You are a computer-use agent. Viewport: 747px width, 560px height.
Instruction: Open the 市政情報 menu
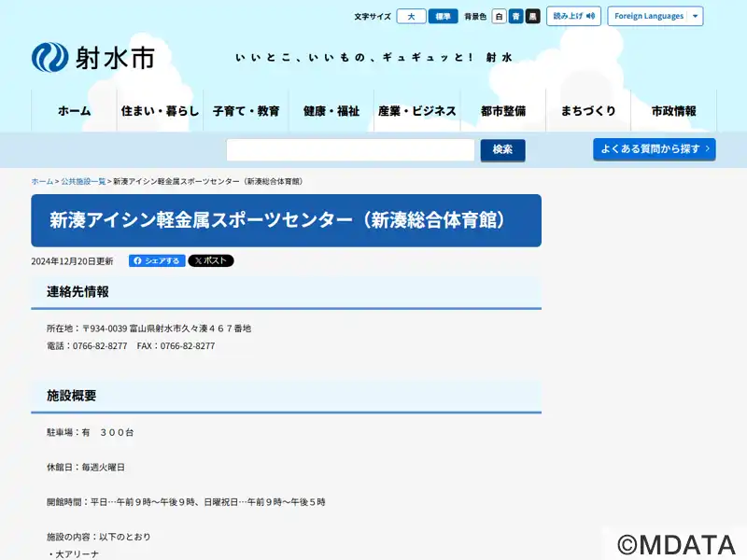673,110
